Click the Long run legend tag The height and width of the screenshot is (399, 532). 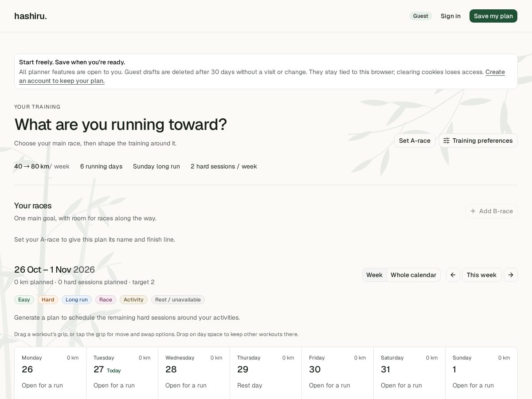point(77,300)
